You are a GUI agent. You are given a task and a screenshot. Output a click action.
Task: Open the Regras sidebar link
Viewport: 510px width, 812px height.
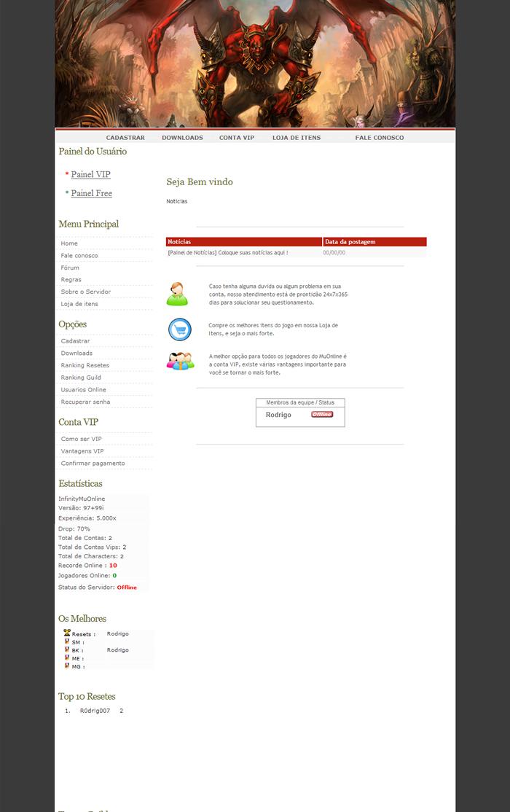(71, 280)
